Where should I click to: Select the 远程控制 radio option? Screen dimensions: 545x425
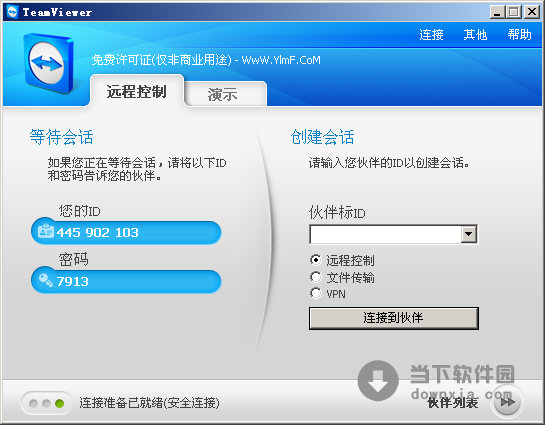[x=316, y=260]
